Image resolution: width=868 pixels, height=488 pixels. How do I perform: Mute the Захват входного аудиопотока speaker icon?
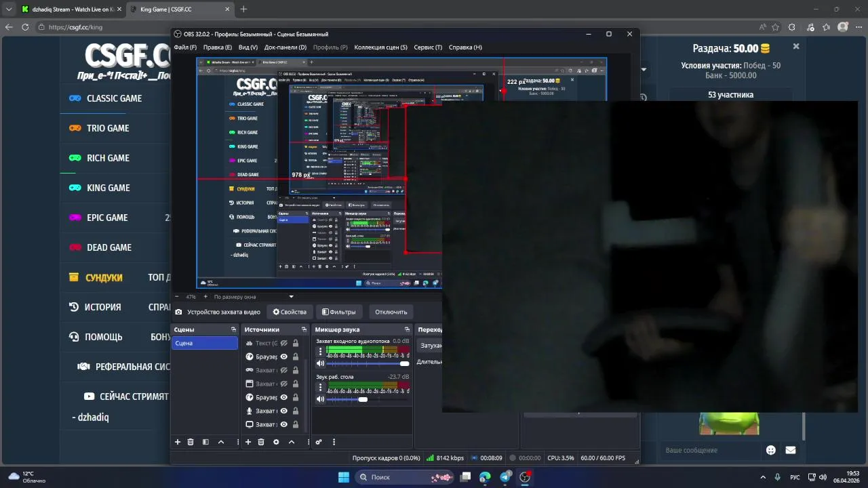click(321, 364)
